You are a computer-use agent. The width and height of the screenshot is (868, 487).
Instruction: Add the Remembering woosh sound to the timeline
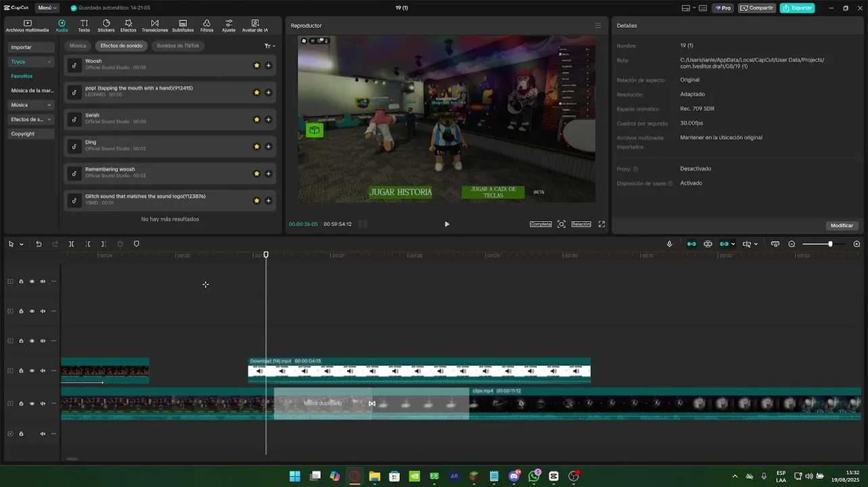[x=269, y=173]
